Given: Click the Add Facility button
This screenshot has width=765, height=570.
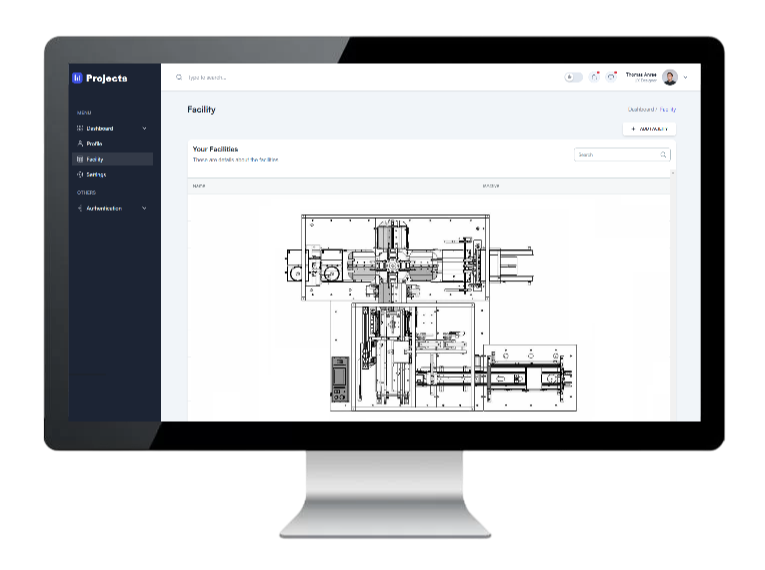Looking at the screenshot, I should coord(649,129).
